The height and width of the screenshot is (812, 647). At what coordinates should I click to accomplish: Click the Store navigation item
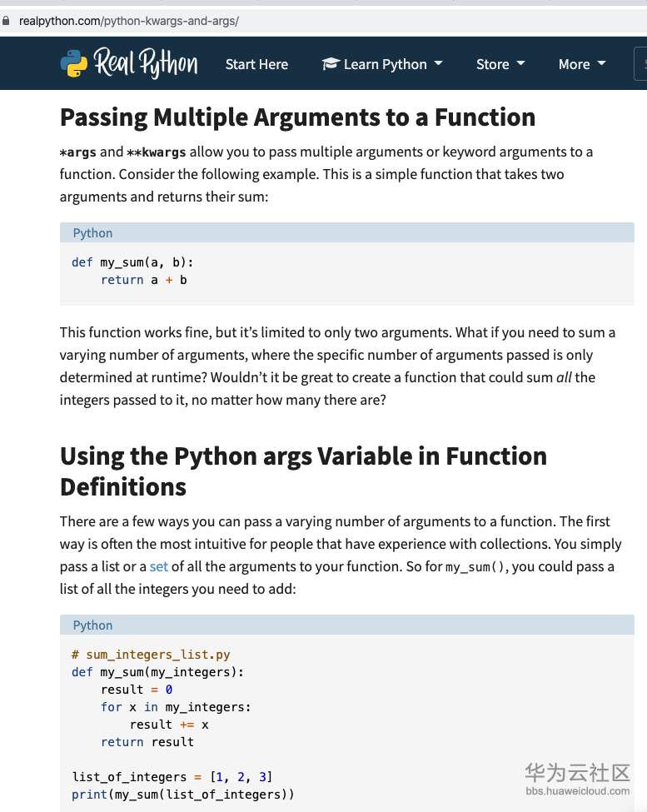[493, 64]
